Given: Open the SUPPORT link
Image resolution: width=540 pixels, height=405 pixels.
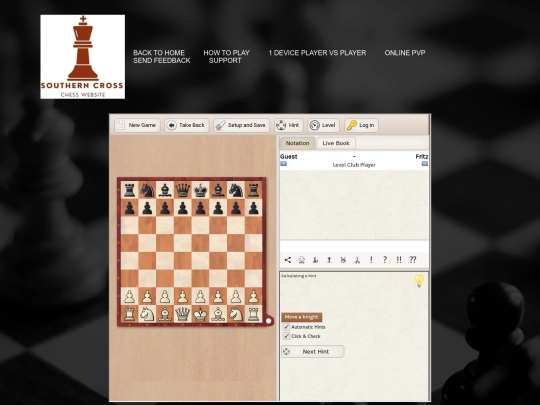Looking at the screenshot, I should click(225, 61).
